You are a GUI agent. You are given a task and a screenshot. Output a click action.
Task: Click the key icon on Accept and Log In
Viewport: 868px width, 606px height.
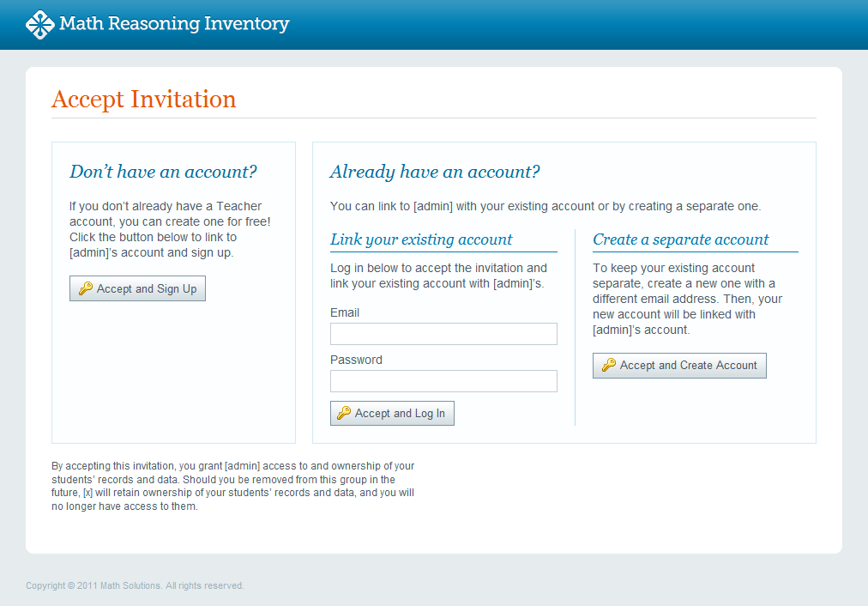344,413
